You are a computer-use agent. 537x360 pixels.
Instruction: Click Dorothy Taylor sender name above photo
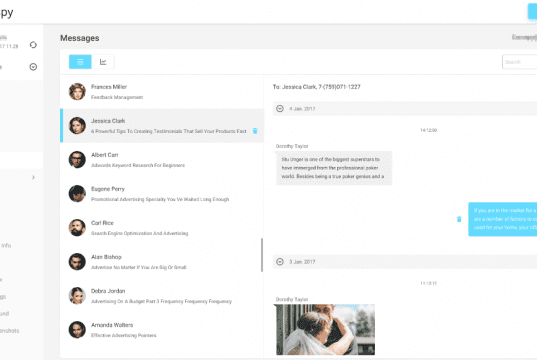tap(292, 299)
